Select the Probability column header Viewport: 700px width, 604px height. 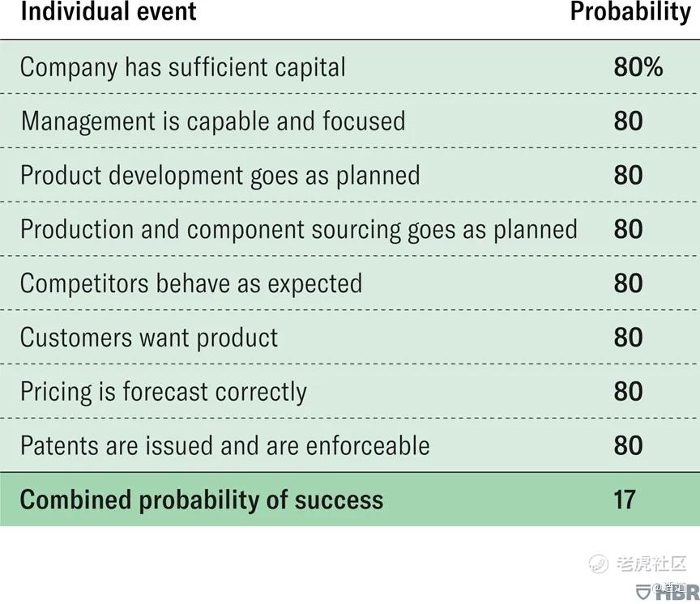coord(630,12)
